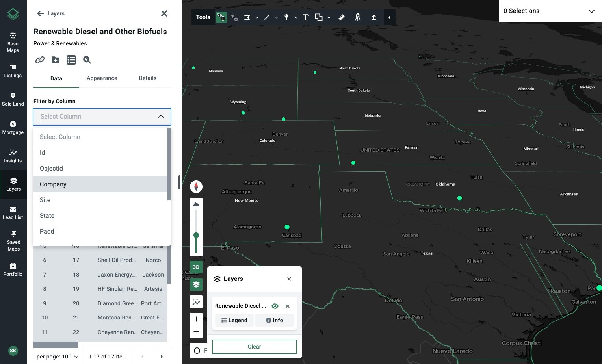Viewport: 602px width, 364px height.
Task: Open the Lead List sidebar section
Action: point(13,213)
